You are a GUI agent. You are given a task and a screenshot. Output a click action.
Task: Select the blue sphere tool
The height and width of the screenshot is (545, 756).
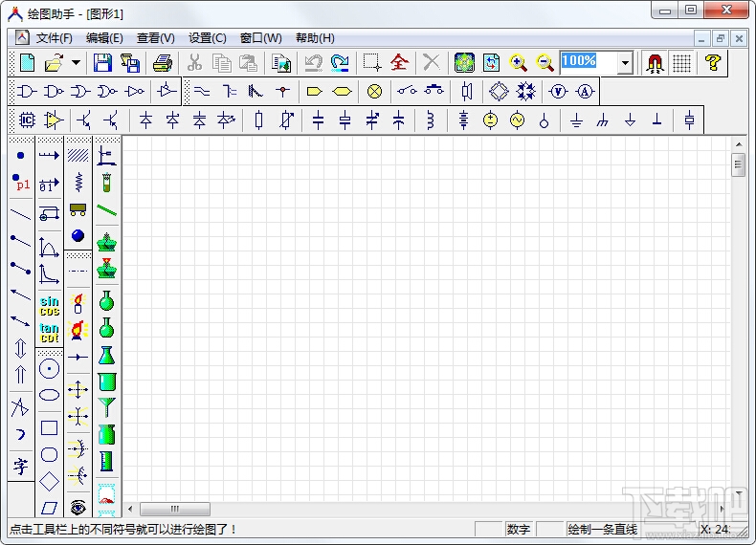78,235
